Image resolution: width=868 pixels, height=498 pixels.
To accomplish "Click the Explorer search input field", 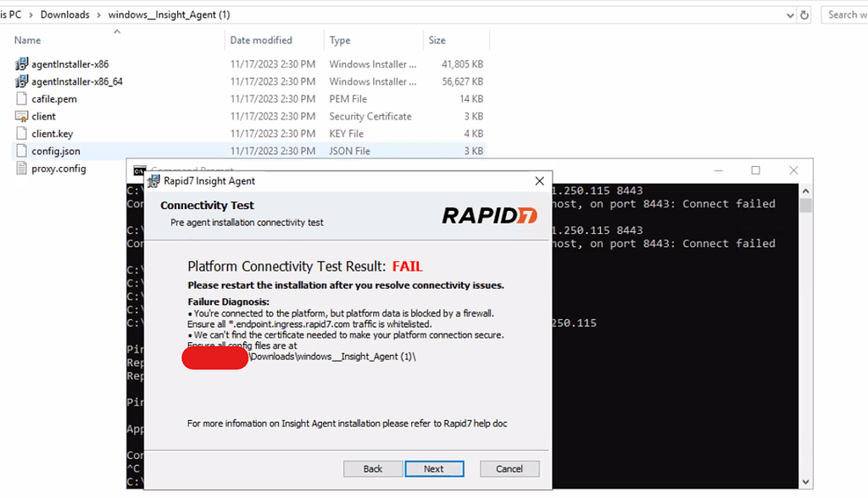I will point(847,14).
